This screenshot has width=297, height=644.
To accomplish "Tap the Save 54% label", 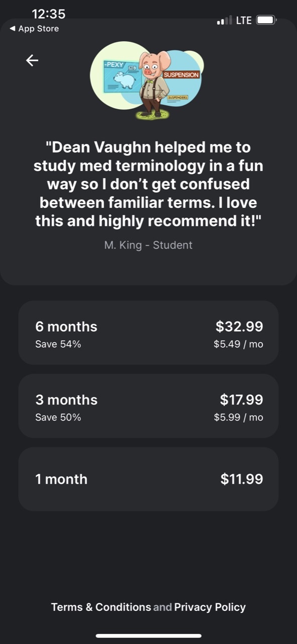I will coord(58,345).
